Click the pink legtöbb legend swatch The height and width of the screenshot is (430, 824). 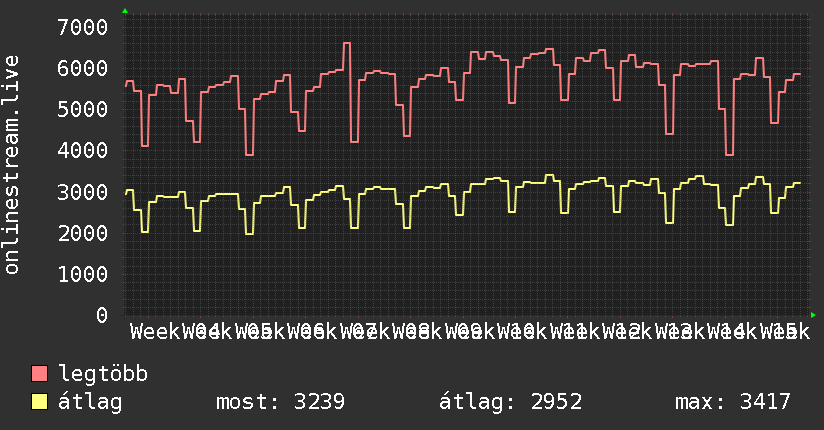coord(39,374)
